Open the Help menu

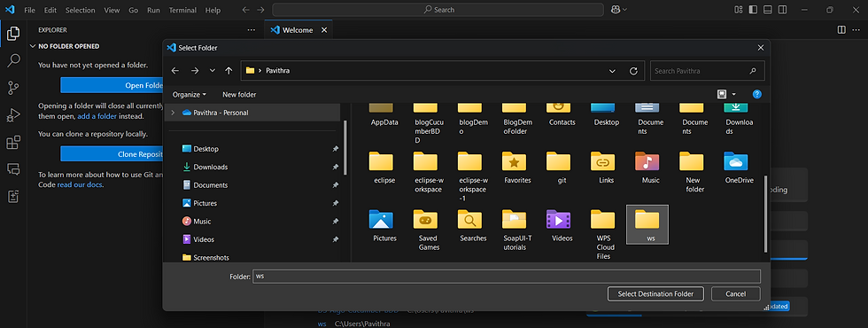click(x=213, y=10)
